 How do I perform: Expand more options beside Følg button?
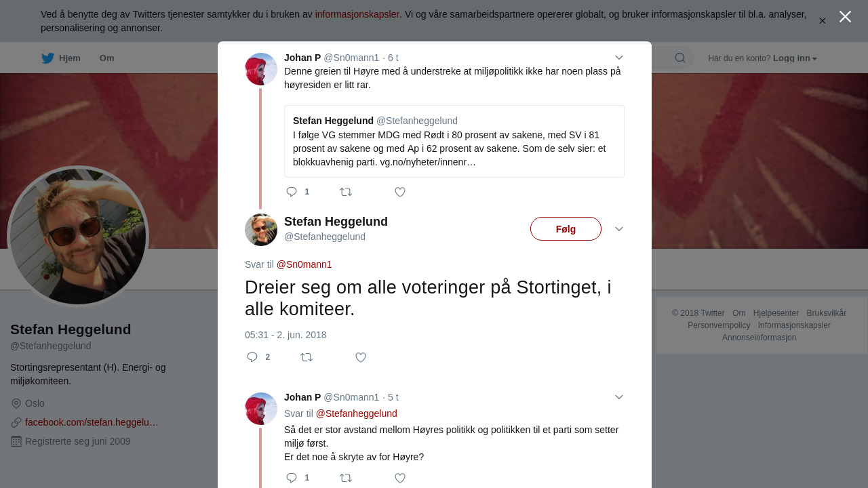pyautogui.click(x=619, y=229)
